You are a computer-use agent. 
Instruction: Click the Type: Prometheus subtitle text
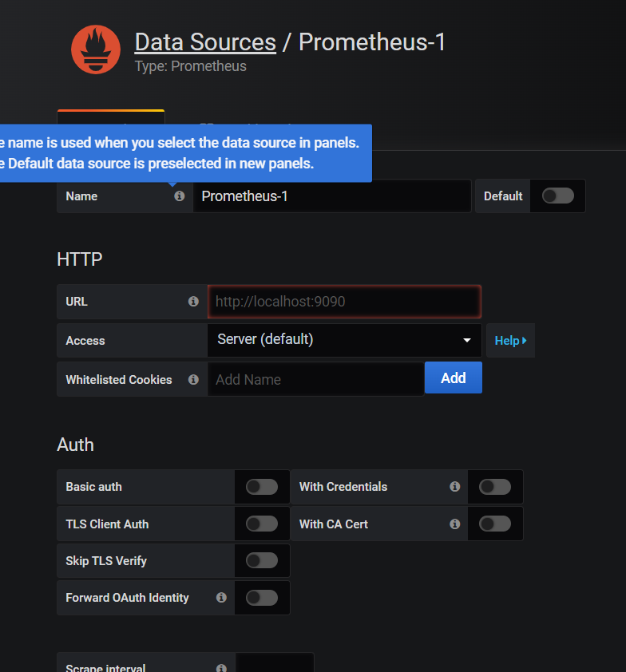click(x=190, y=66)
